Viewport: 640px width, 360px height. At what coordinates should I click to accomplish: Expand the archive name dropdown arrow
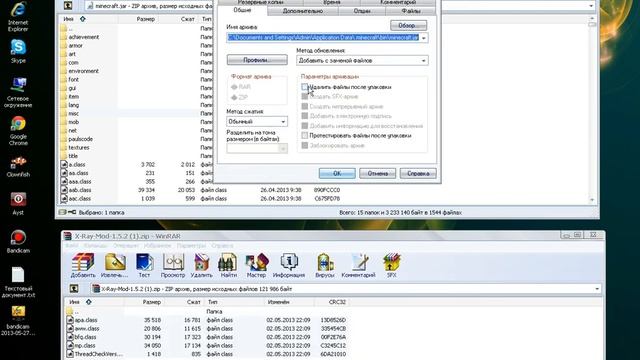424,38
